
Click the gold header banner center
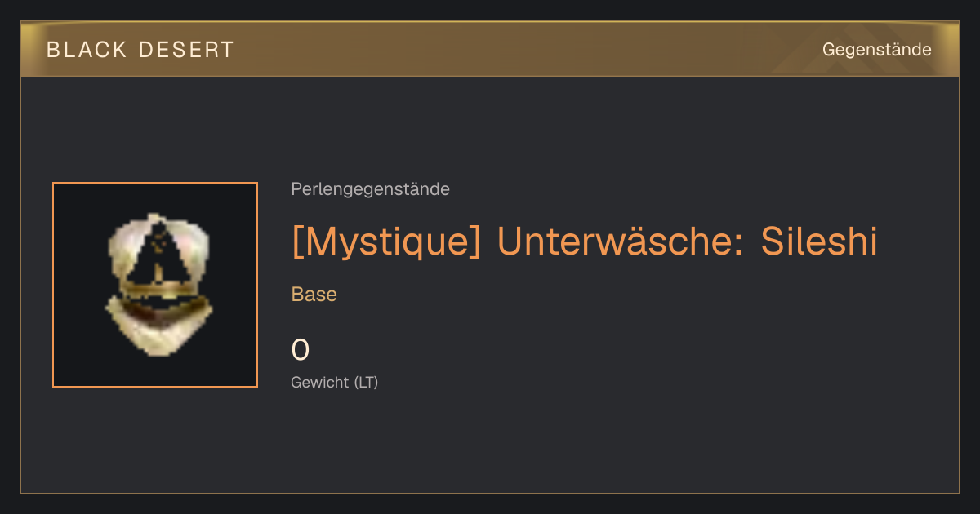[490, 49]
